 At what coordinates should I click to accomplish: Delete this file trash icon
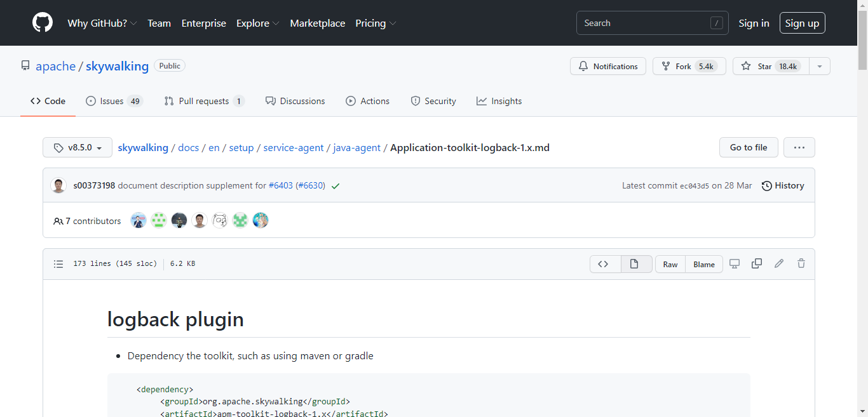coord(801,263)
